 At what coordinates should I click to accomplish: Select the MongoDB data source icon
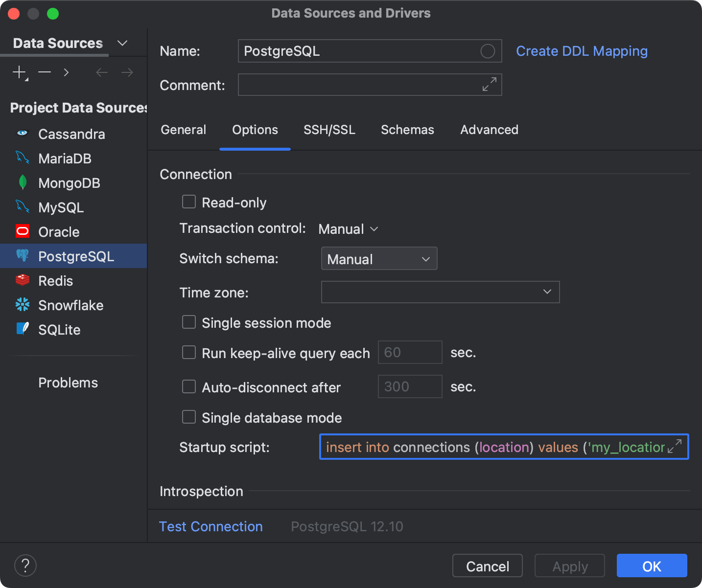coord(22,182)
